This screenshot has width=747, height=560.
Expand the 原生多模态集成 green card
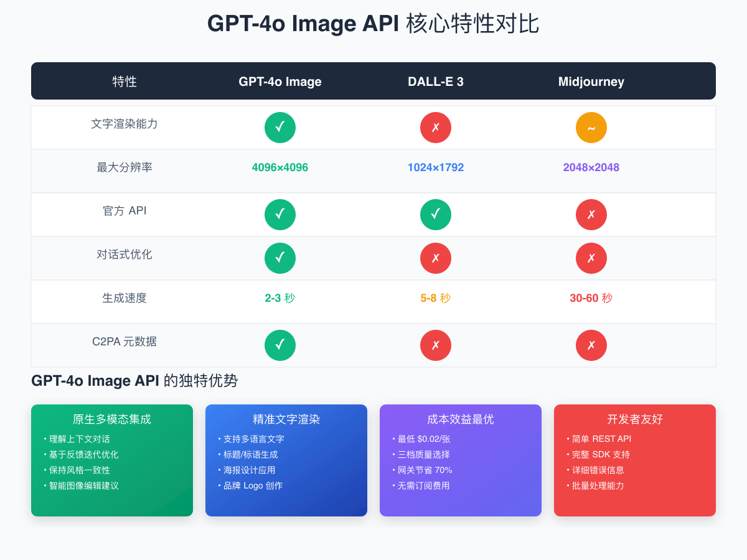[x=112, y=460]
